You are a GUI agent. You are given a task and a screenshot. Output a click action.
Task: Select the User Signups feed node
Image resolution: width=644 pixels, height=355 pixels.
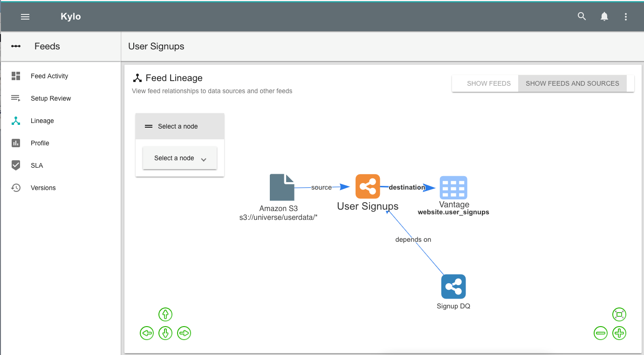point(368,187)
